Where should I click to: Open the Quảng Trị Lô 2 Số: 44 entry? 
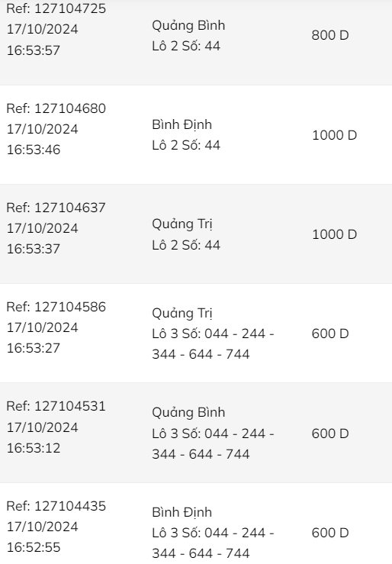186,234
